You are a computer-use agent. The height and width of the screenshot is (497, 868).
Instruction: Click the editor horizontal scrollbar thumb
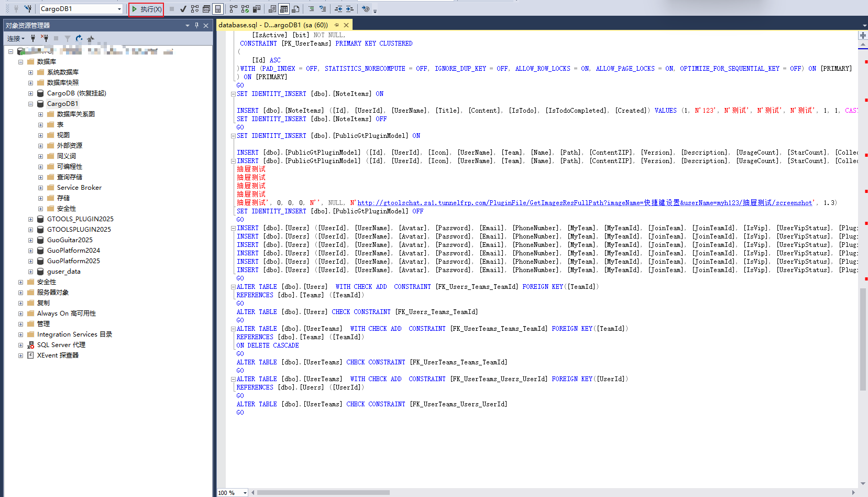click(323, 493)
